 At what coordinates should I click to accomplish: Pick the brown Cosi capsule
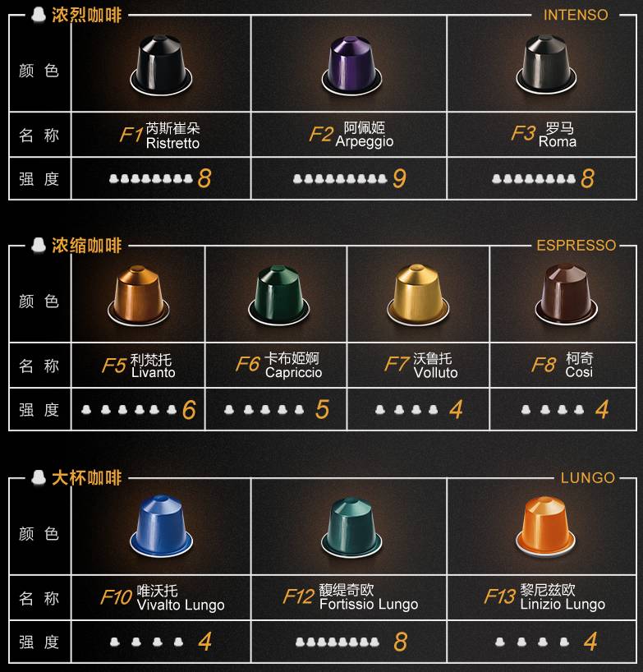pyautogui.click(x=566, y=295)
